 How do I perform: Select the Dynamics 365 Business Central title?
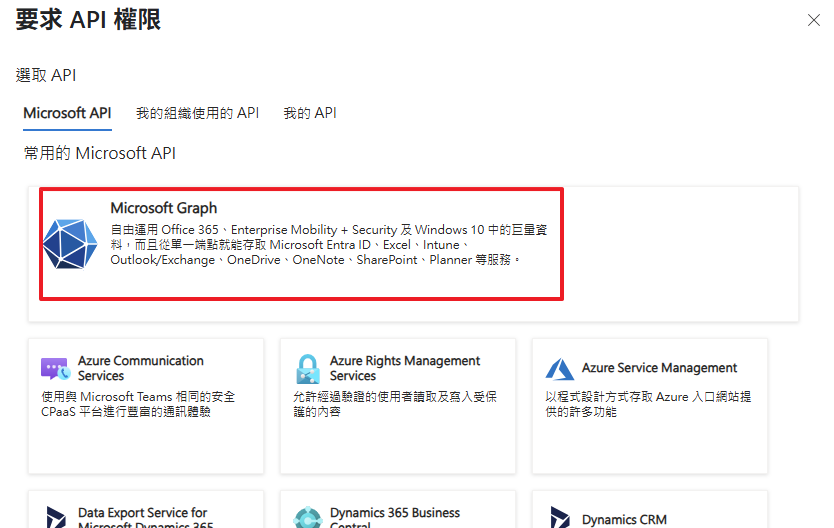[395, 514]
